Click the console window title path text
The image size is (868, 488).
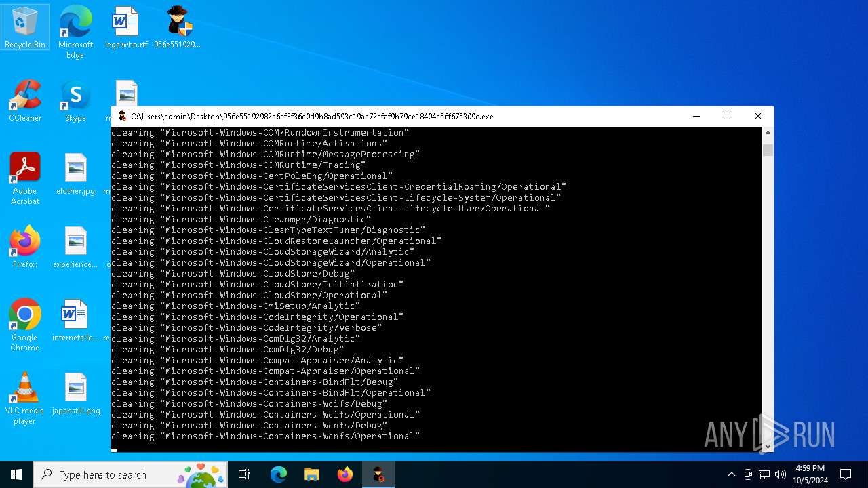(312, 116)
